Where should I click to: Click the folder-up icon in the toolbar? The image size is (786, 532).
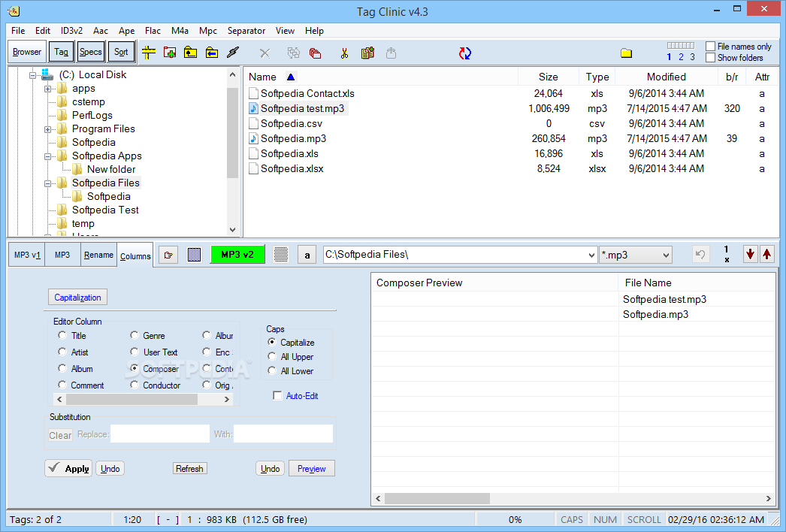190,53
